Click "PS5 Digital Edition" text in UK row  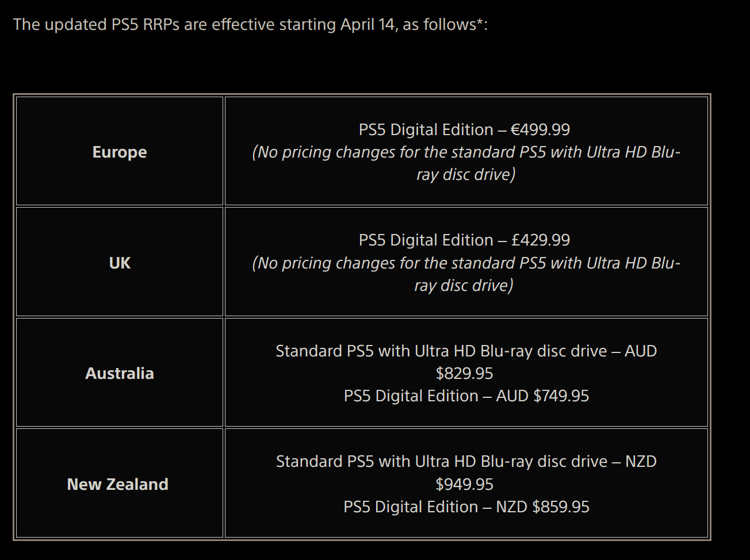coord(426,240)
